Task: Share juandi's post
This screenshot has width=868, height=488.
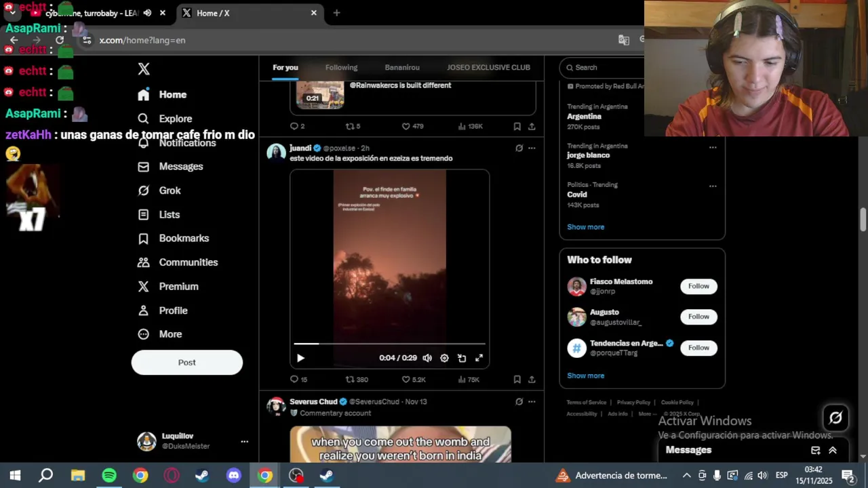Action: 532,380
